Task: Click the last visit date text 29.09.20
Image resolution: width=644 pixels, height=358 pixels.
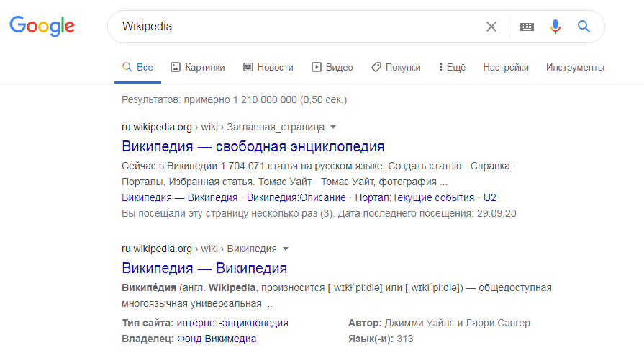Action: coord(496,214)
